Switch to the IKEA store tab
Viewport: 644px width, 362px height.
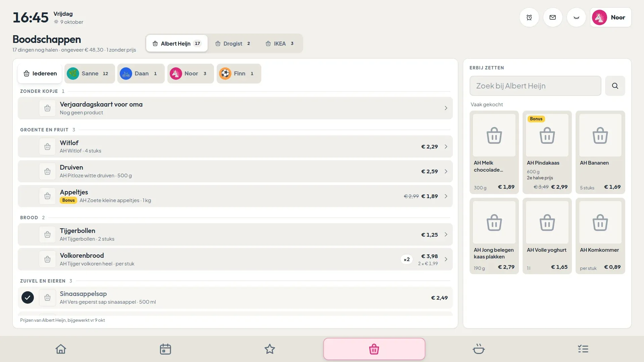pyautogui.click(x=280, y=44)
